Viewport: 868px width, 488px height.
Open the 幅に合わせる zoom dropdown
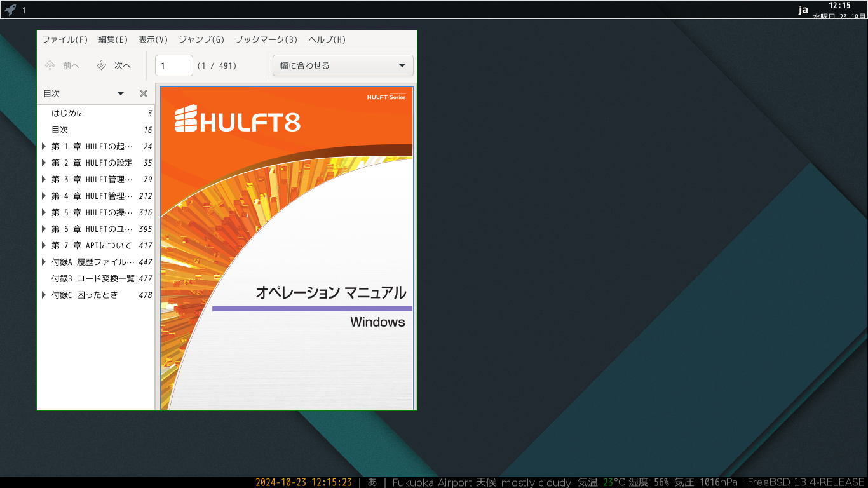(x=343, y=65)
